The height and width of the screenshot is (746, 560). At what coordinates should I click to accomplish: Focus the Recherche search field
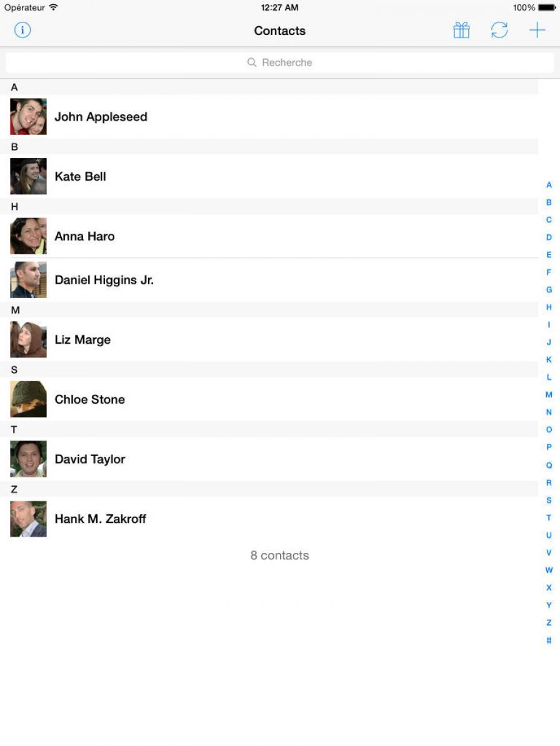point(280,62)
